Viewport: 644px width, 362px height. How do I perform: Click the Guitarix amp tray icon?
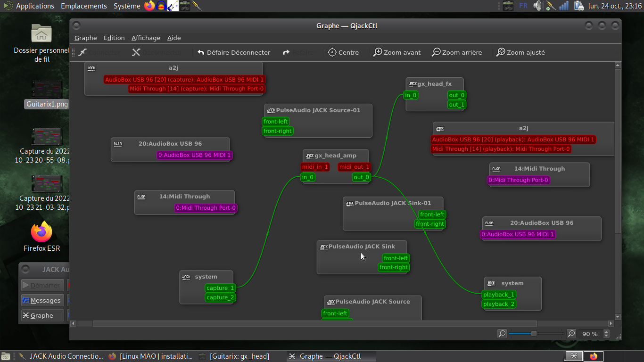pos(508,6)
